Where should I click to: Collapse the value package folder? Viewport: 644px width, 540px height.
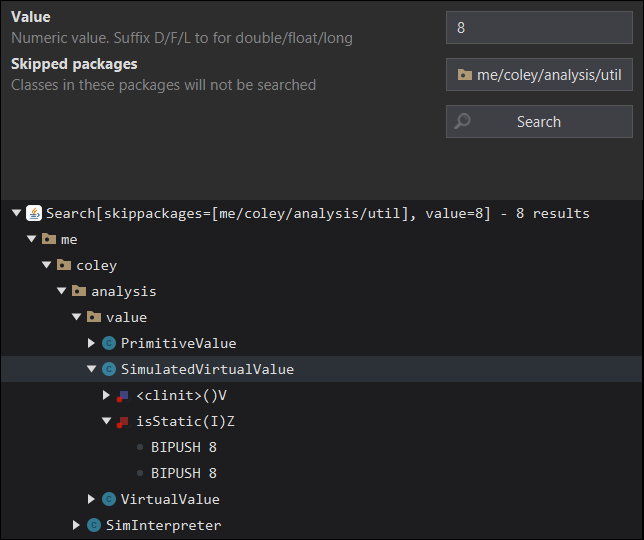tap(76, 317)
